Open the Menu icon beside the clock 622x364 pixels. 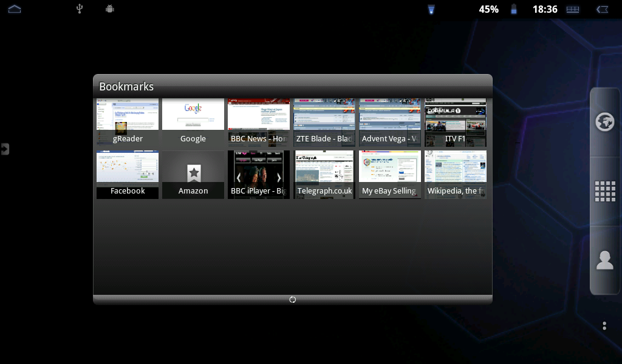pyautogui.click(x=572, y=10)
